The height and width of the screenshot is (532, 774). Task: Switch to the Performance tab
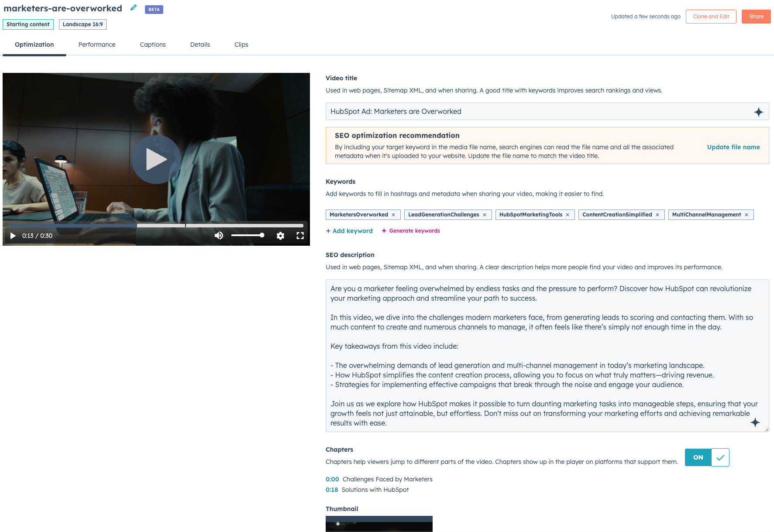[x=96, y=45]
